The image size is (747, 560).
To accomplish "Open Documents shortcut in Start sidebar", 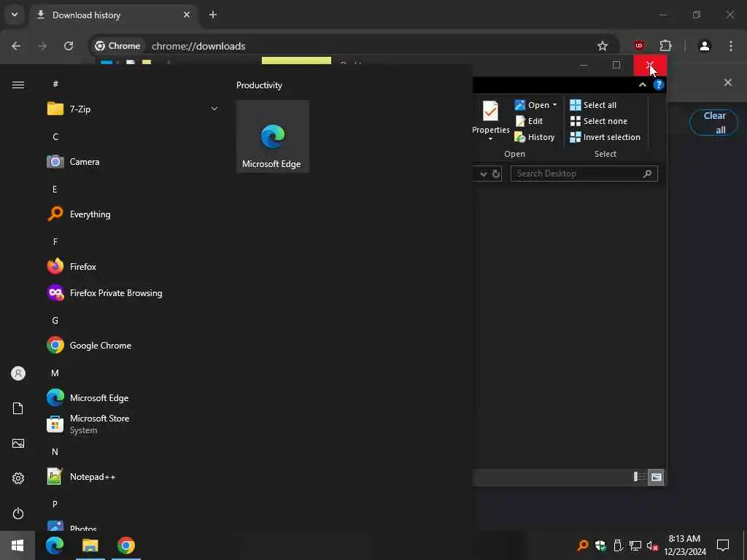I will 18,408.
